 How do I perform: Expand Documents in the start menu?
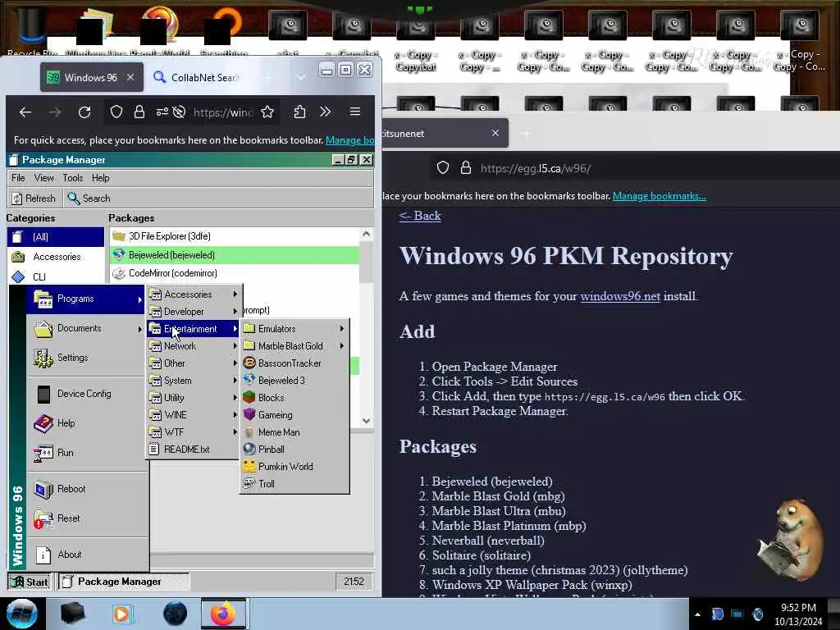point(85,328)
